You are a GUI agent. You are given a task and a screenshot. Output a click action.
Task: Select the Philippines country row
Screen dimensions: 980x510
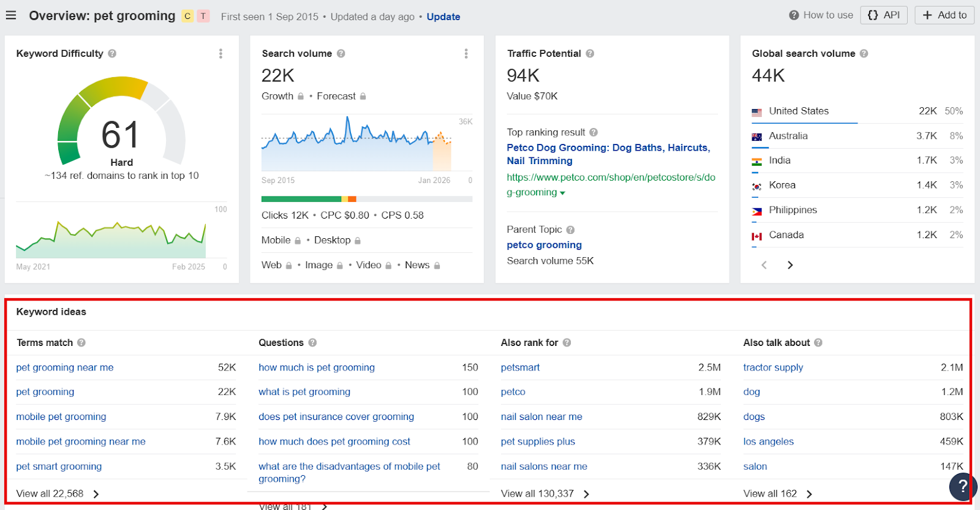point(858,210)
